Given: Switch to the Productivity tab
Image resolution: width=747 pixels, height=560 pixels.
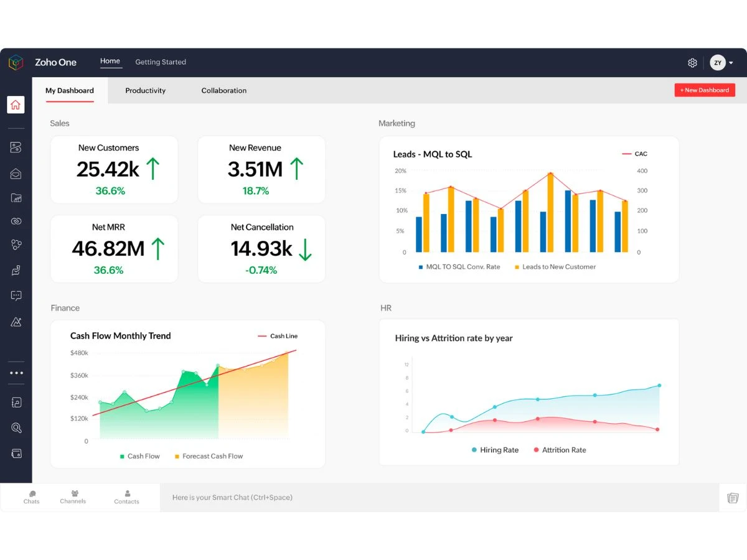Looking at the screenshot, I should pyautogui.click(x=145, y=90).
